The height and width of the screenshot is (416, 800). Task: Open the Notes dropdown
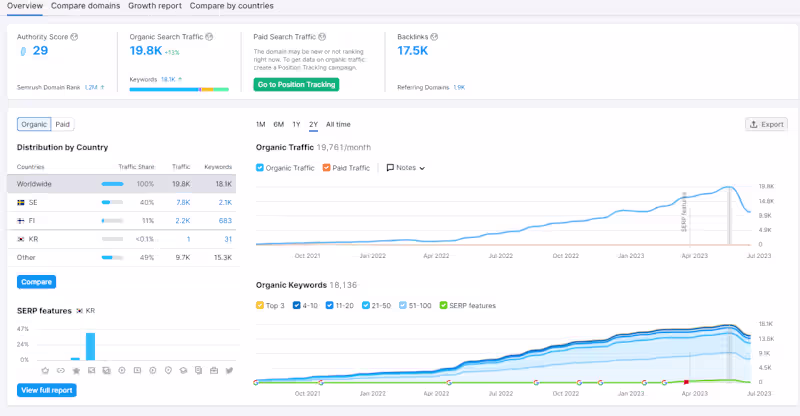click(405, 168)
